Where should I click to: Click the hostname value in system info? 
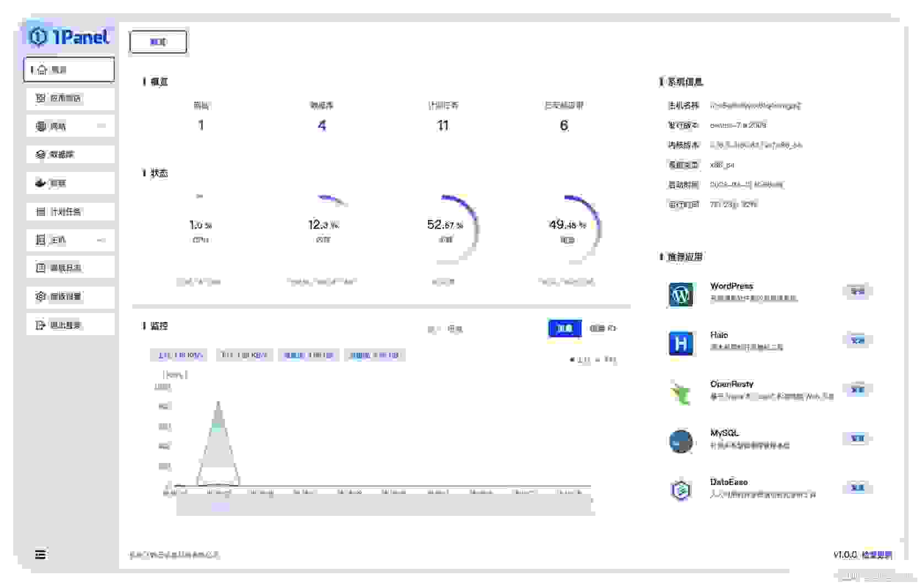(755, 105)
